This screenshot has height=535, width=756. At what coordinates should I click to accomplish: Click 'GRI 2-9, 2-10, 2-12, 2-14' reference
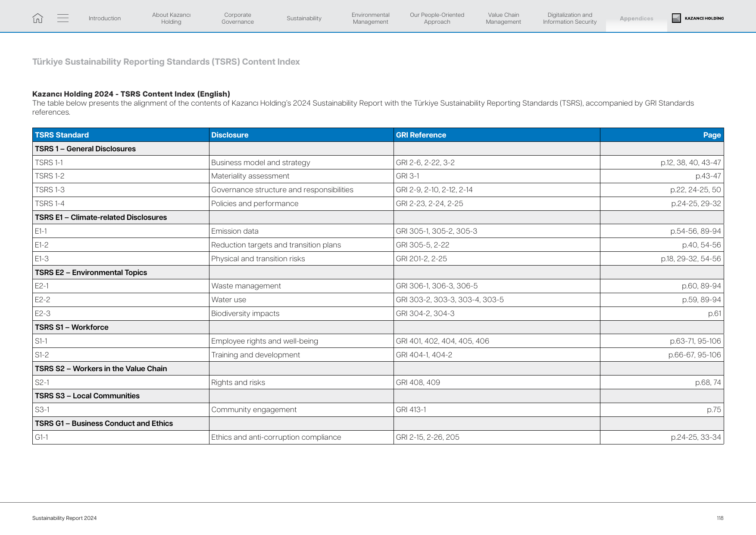coord(434,190)
